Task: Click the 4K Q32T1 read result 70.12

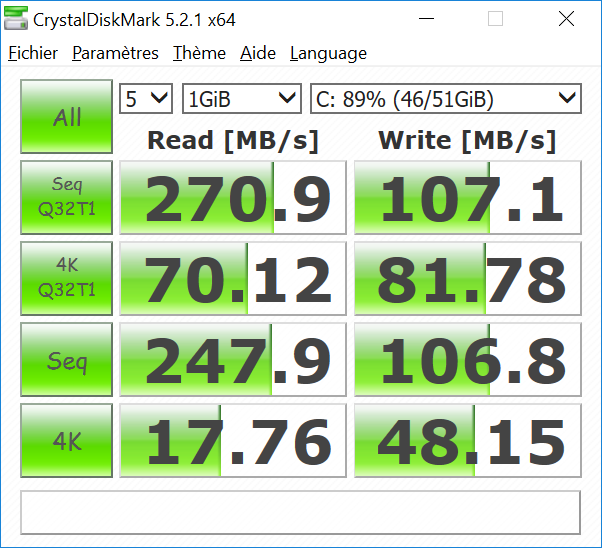Action: pyautogui.click(x=233, y=278)
